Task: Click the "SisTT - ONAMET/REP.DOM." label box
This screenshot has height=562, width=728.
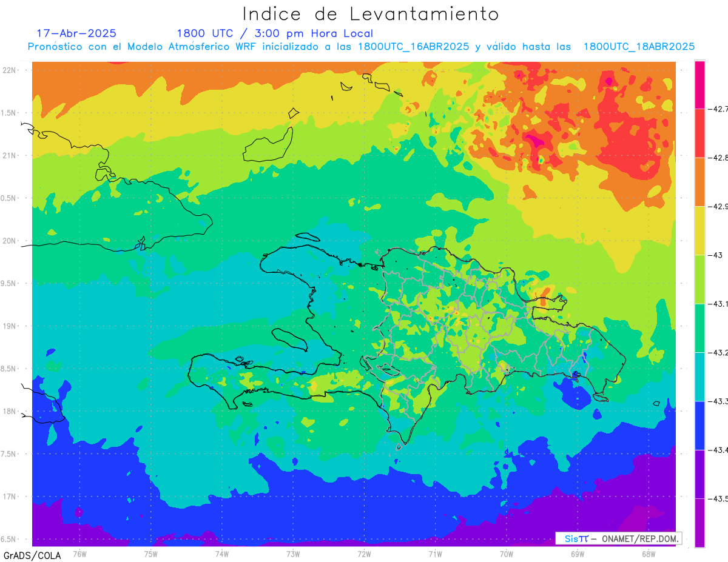Action: [x=619, y=538]
